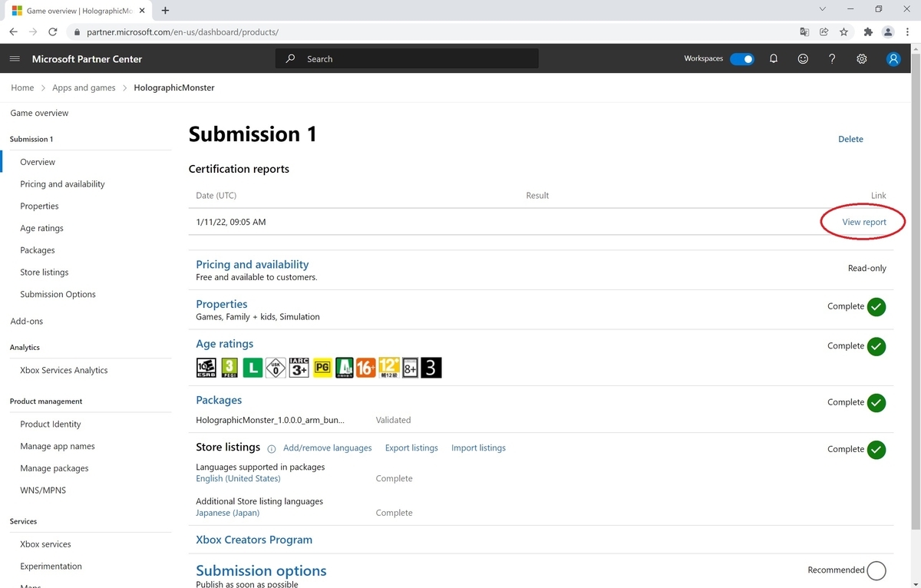
Task: Open English (United States) listing
Action: pyautogui.click(x=238, y=479)
